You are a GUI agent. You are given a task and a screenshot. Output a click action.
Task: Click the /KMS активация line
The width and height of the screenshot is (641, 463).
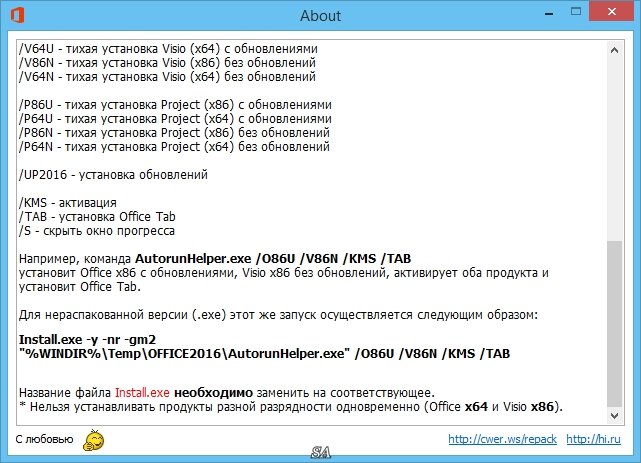(x=68, y=203)
